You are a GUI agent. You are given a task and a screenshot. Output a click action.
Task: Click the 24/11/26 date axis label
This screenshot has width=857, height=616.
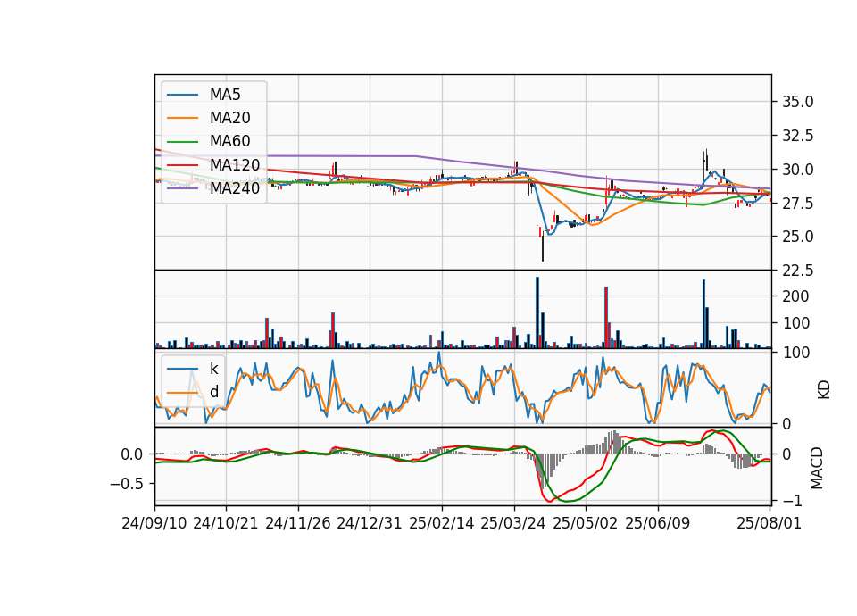[x=298, y=523]
